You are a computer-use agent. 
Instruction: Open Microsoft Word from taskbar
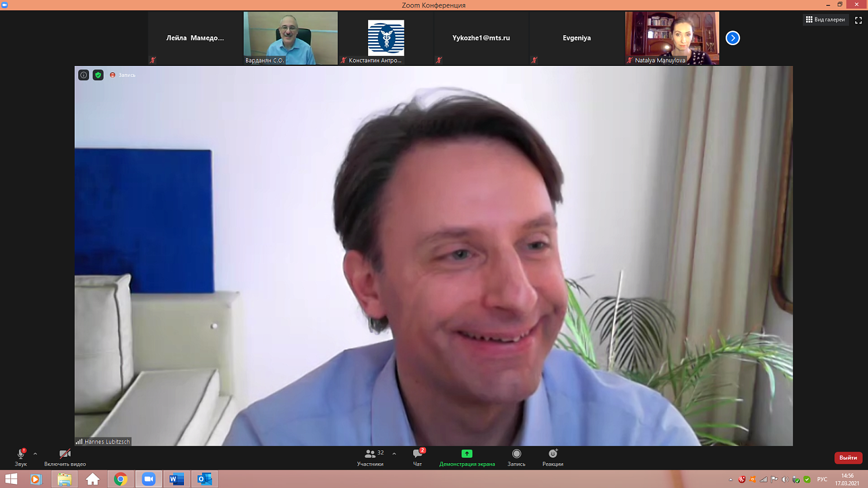coord(176,479)
